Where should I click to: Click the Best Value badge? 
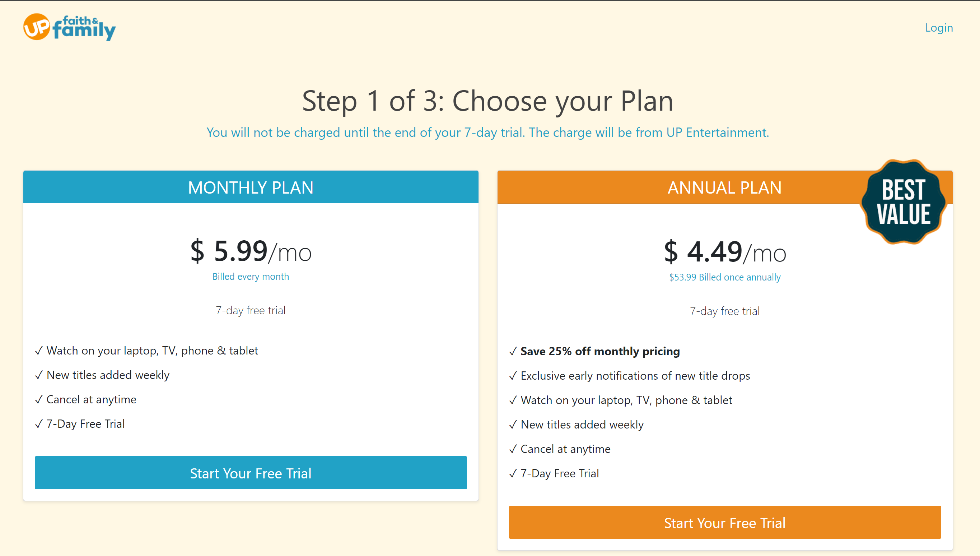903,201
